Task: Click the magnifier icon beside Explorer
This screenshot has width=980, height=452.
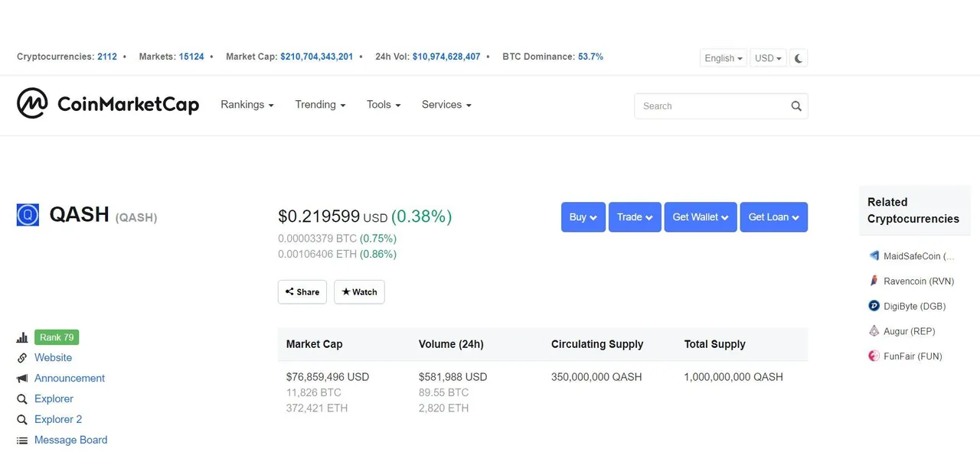Action: tap(22, 399)
